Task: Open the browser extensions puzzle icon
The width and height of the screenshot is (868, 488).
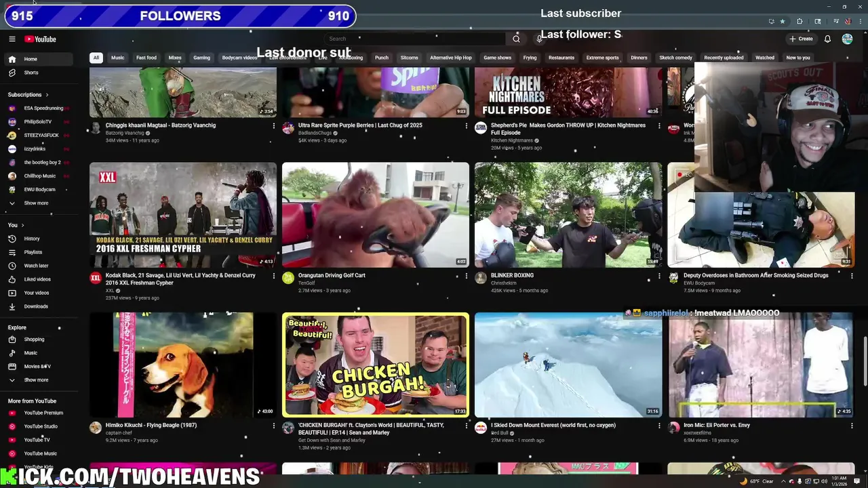Action: [800, 22]
